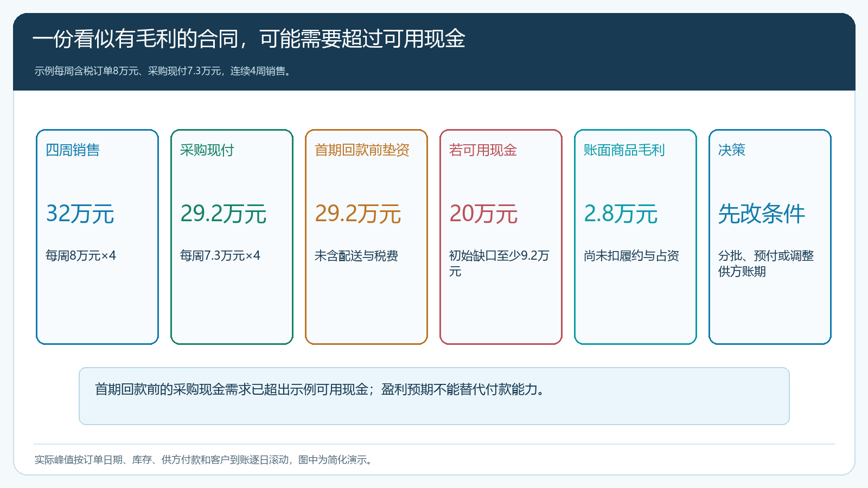Click the note 每周8万元×4
This screenshot has height=488, width=868.
81,255
